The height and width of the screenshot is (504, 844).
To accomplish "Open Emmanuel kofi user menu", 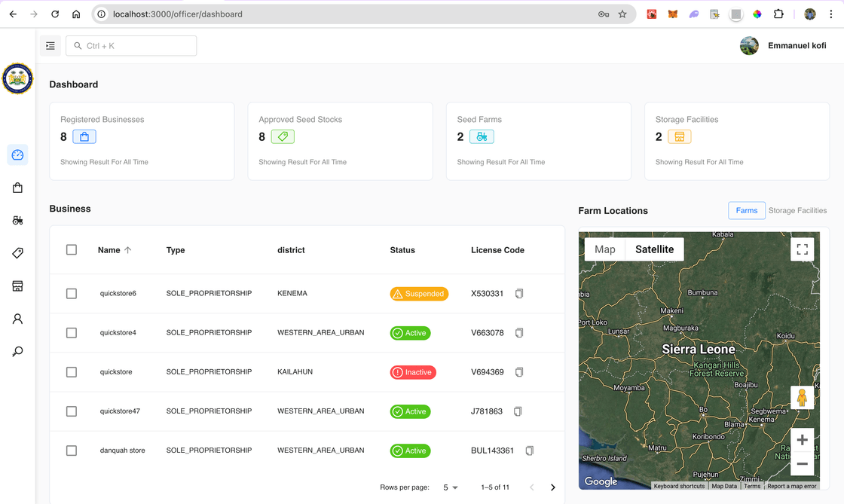I will pyautogui.click(x=783, y=46).
